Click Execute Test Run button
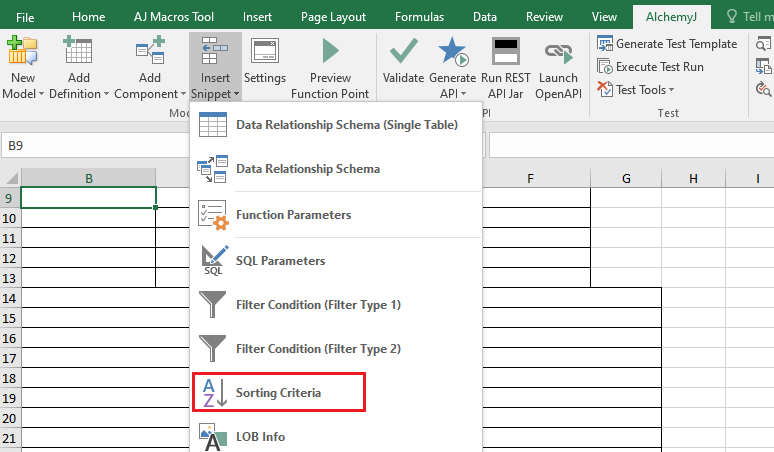The width and height of the screenshot is (774, 452). pos(650,67)
